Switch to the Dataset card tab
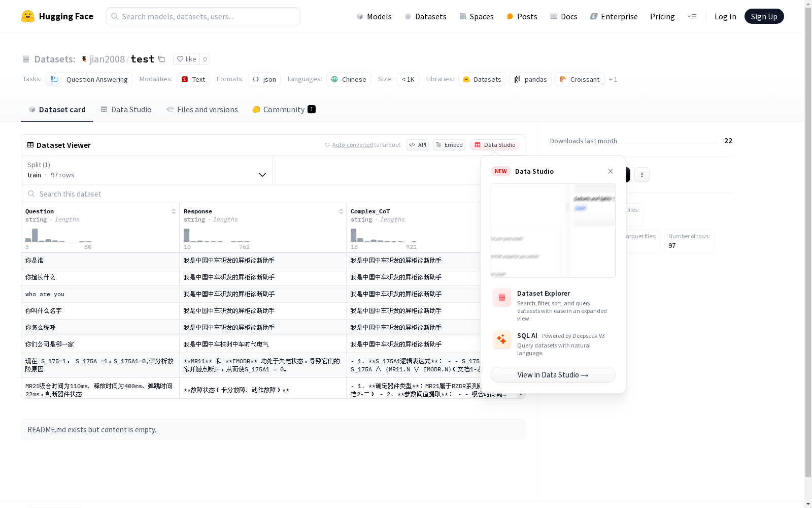 pyautogui.click(x=57, y=109)
